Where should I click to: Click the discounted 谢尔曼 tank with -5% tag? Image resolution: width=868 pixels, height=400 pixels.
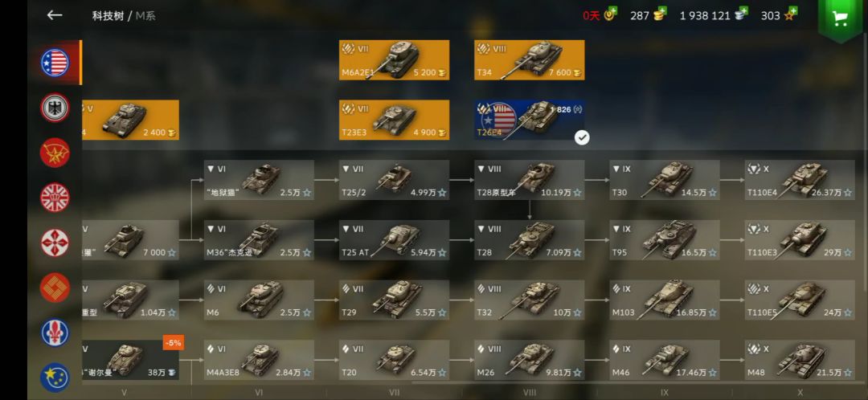(x=131, y=360)
